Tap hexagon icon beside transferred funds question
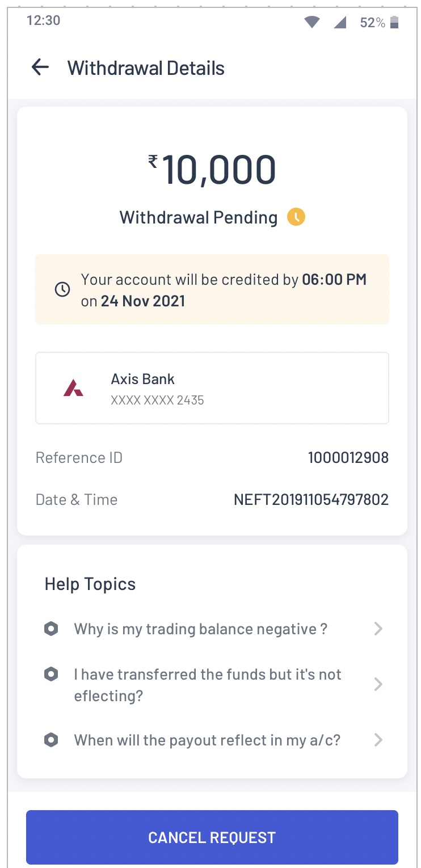This screenshot has height=868, width=421. [x=52, y=674]
